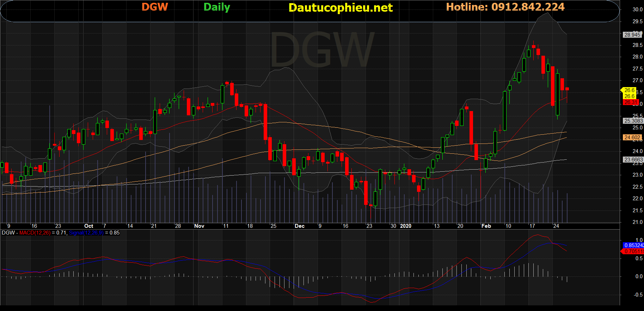Click the blue Signal(12,26,9) indicator label
The height and width of the screenshot is (311, 644).
[x=86, y=233]
